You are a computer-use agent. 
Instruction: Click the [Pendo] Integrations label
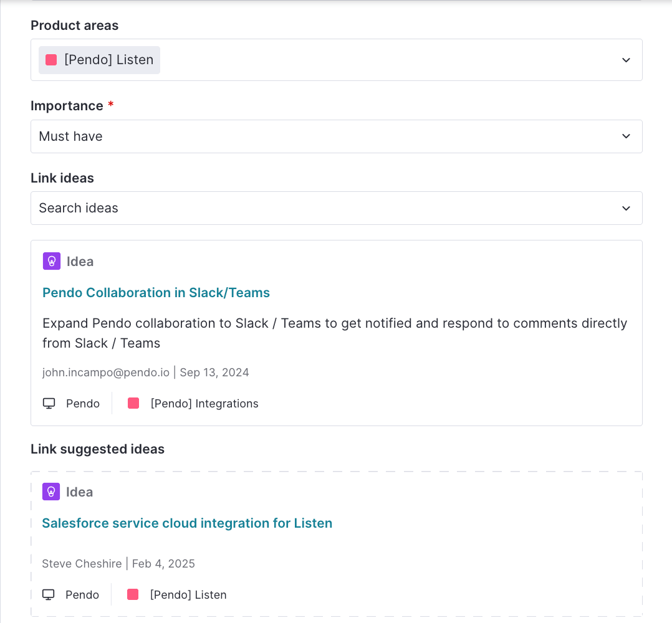(204, 403)
